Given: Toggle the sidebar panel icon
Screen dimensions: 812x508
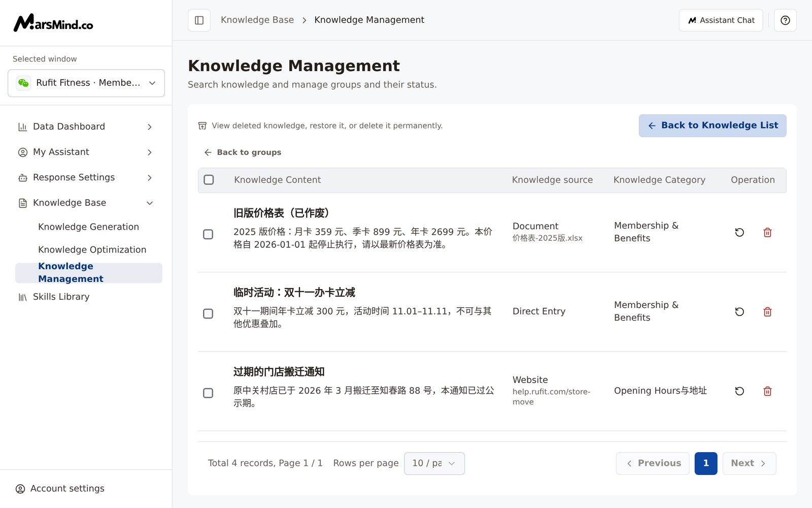Looking at the screenshot, I should pyautogui.click(x=199, y=20).
